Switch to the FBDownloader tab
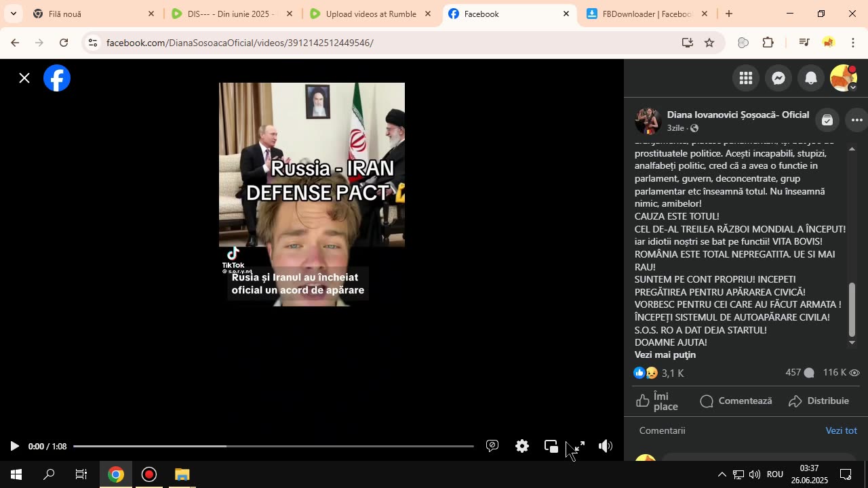The height and width of the screenshot is (488, 868). (x=647, y=14)
